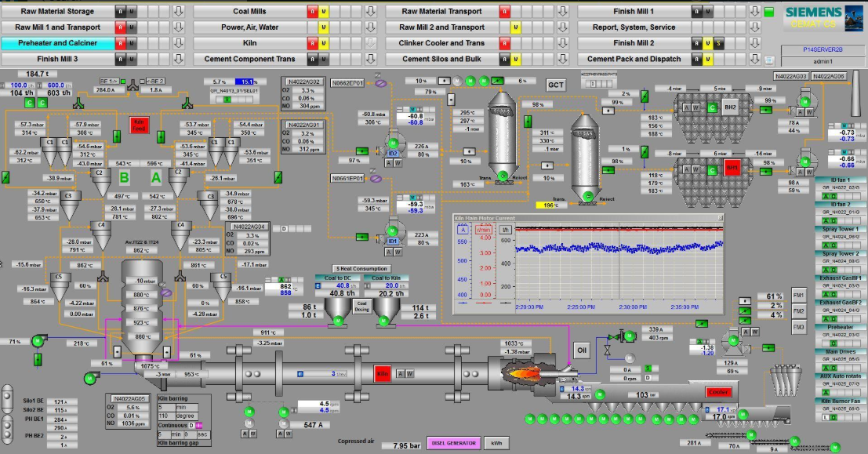Open the red Cooler block
Image resolution: width=868 pixels, height=454 pixels.
pos(718,392)
